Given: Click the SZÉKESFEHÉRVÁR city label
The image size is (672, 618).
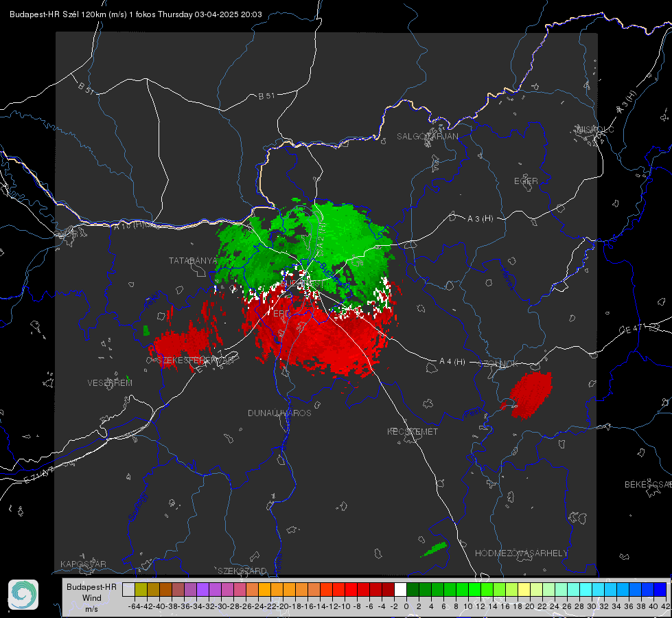Looking at the screenshot, I should click(x=196, y=360).
